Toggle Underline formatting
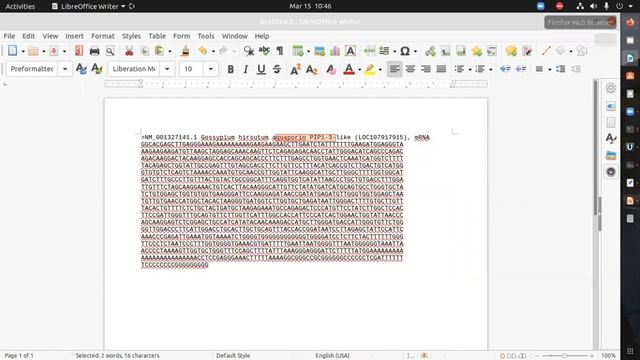This screenshot has width=640, height=360. 261,69
